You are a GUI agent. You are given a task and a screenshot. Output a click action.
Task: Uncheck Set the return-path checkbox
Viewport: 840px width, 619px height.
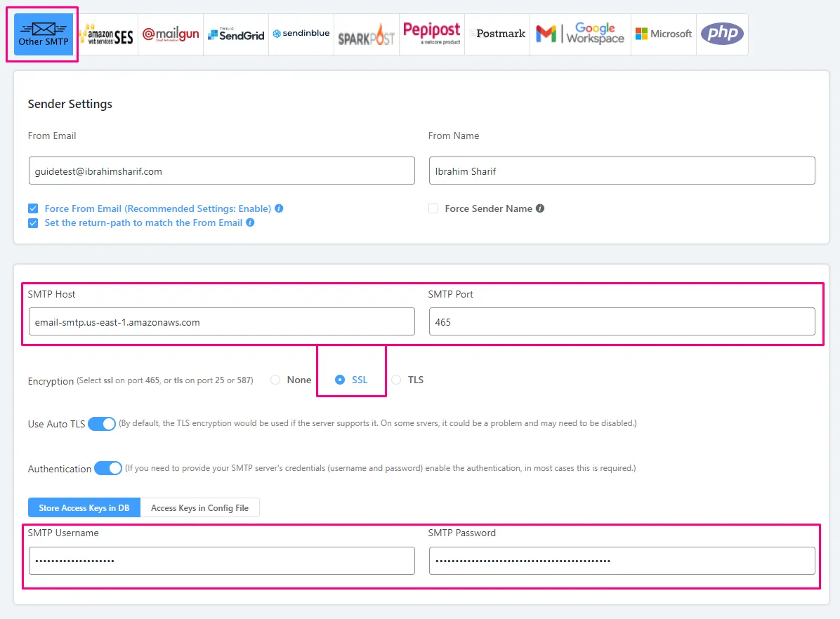click(33, 222)
